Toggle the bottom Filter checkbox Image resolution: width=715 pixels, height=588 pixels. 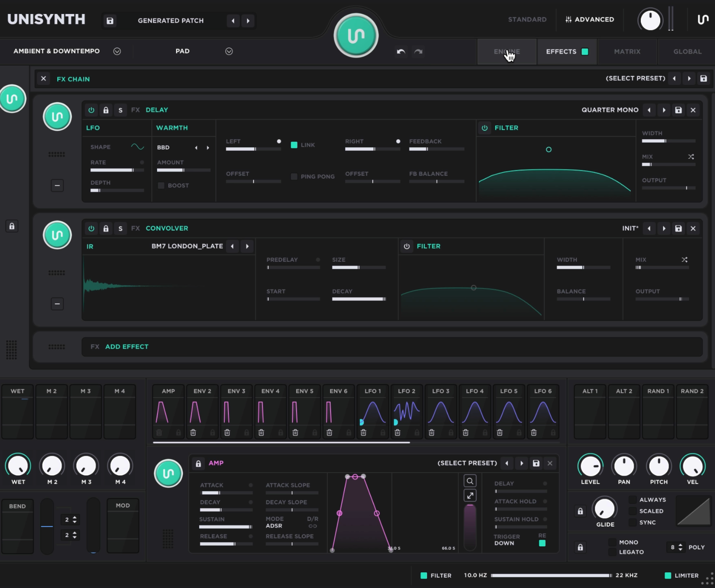pos(423,576)
